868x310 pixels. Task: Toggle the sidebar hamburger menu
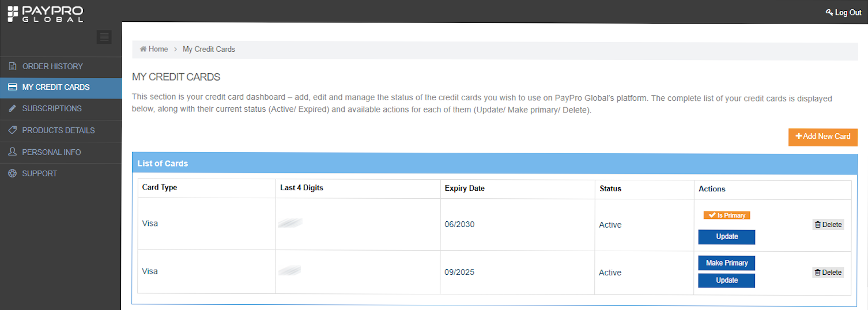[104, 37]
